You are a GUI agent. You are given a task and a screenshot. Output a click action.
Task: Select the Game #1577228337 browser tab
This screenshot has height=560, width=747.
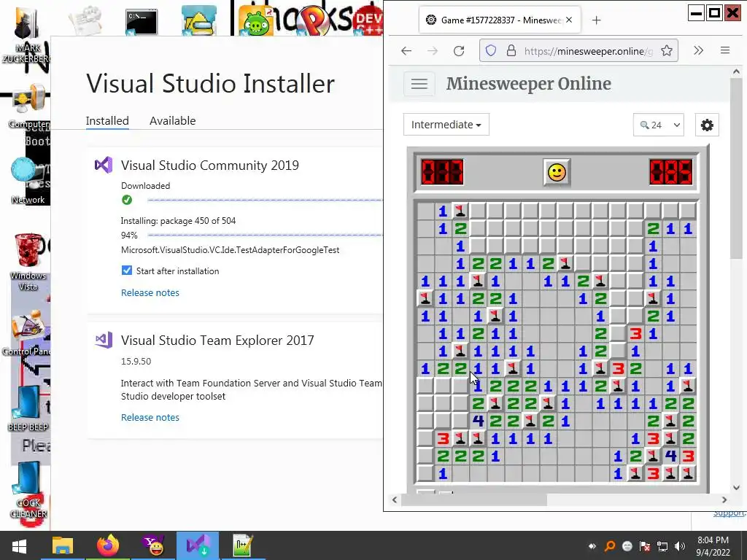coord(499,20)
